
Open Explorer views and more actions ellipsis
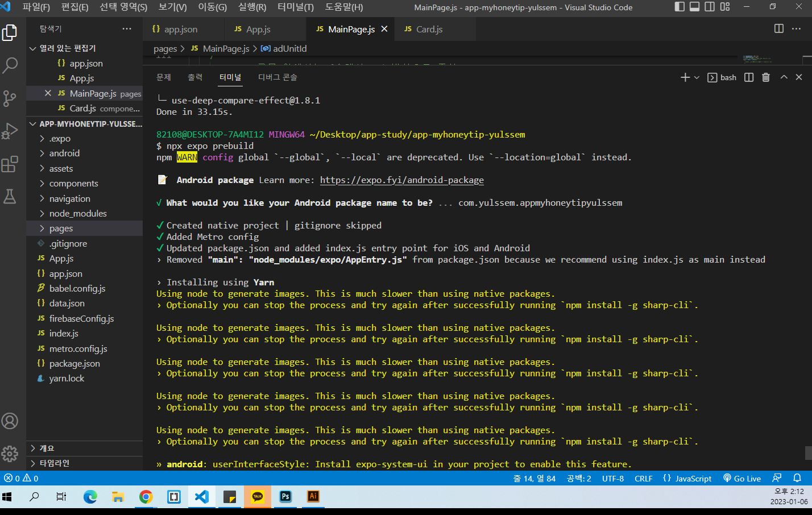pyautogui.click(x=127, y=29)
